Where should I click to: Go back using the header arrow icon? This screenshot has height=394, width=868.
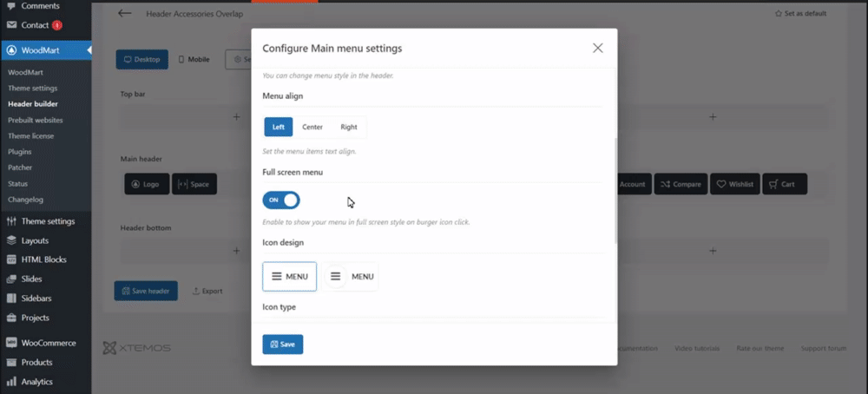click(124, 14)
